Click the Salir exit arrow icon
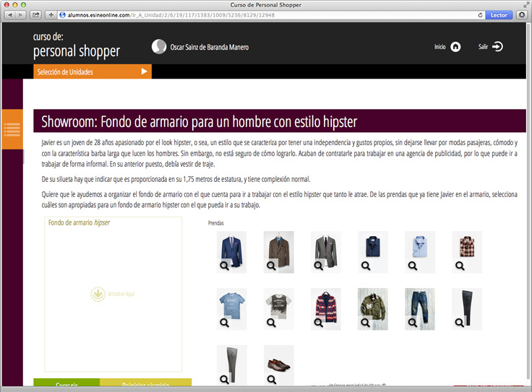 click(x=497, y=47)
